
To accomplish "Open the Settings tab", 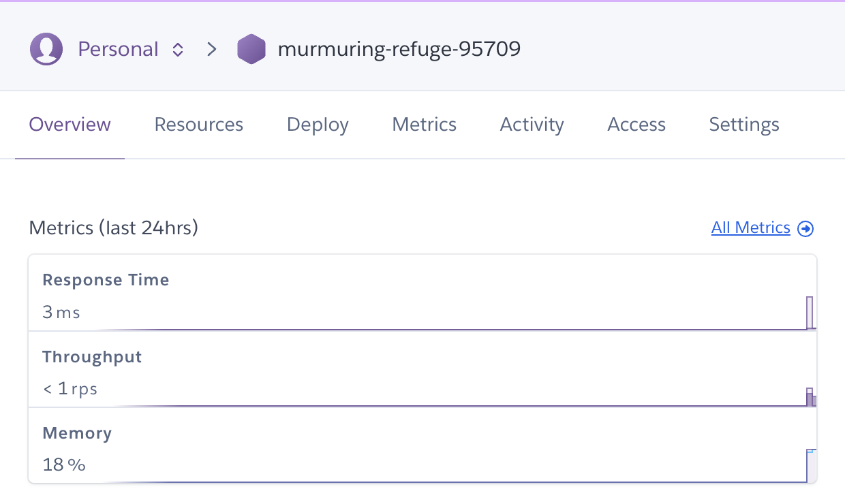I will click(x=743, y=124).
